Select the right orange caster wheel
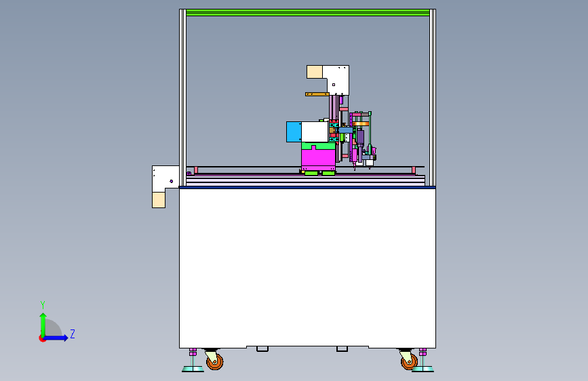This screenshot has height=381, width=588. coord(409,361)
